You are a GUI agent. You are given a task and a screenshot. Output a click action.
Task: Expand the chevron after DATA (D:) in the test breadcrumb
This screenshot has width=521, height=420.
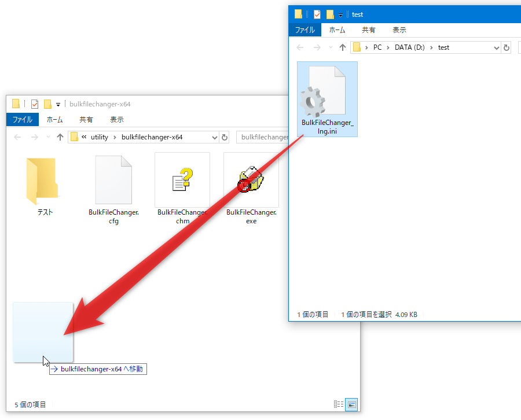(431, 48)
